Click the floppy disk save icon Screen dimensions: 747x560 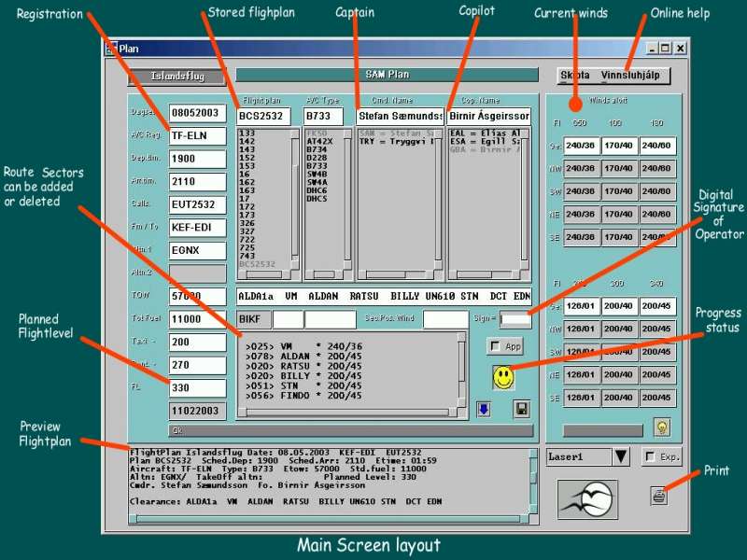point(522,409)
